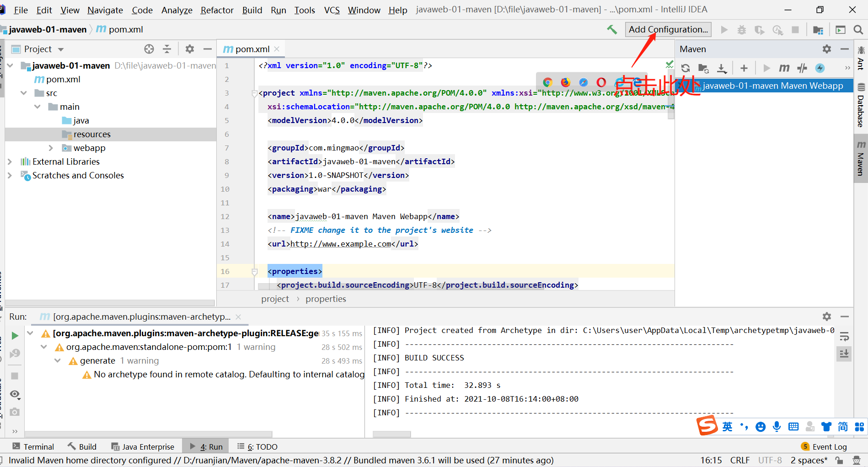Click Download Sources and Documentation icon in Maven
This screenshot has height=467, width=868.
[x=722, y=68]
